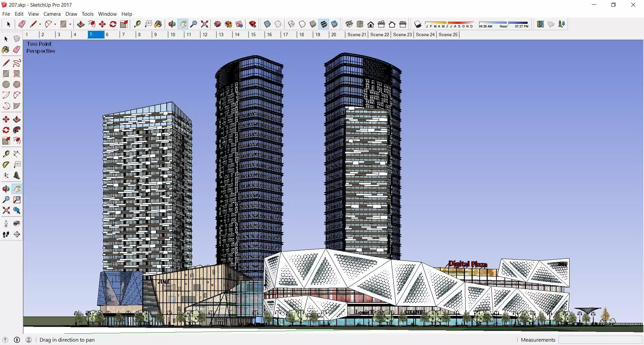This screenshot has width=644, height=345.
Task: Open the Tools menu
Action: tap(88, 14)
